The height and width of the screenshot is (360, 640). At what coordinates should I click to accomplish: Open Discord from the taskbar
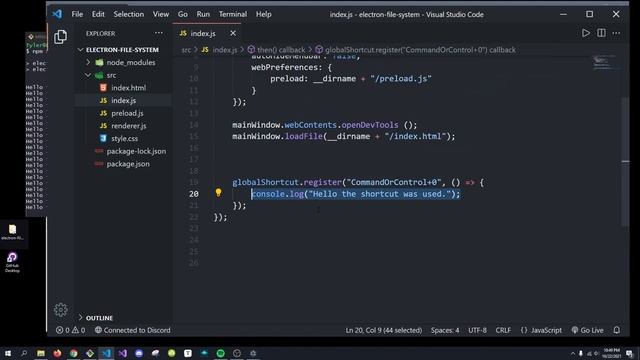pyautogui.click(x=139, y=353)
